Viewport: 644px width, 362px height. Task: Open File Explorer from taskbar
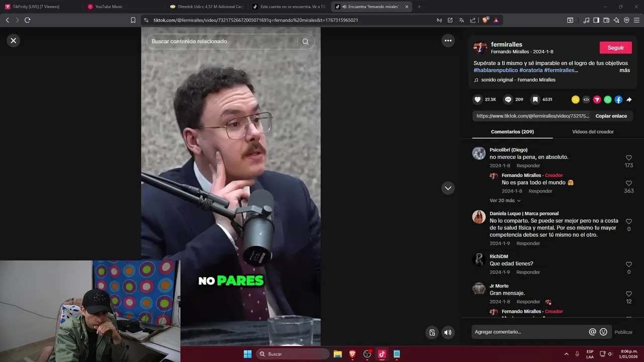pyautogui.click(x=338, y=354)
